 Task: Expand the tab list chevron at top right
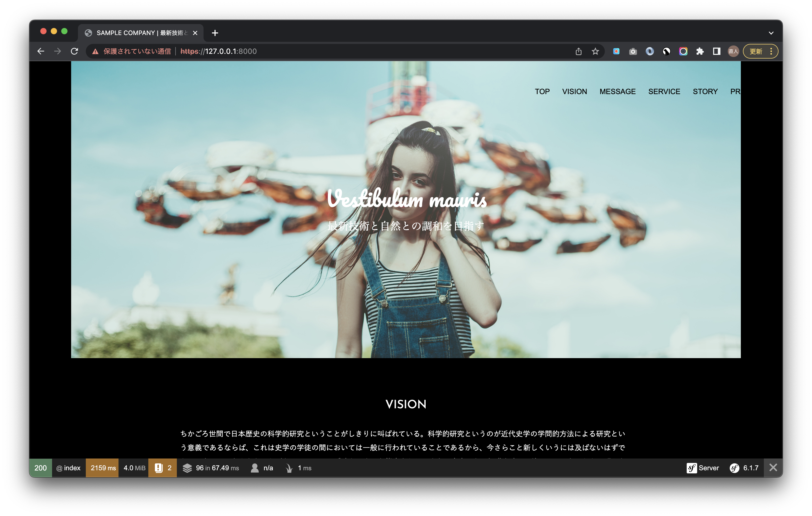click(x=771, y=33)
